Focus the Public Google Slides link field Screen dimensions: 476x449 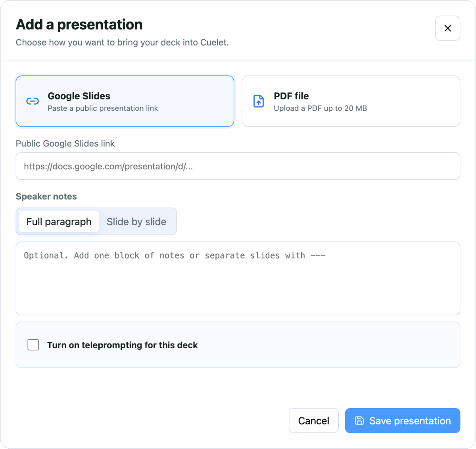238,166
